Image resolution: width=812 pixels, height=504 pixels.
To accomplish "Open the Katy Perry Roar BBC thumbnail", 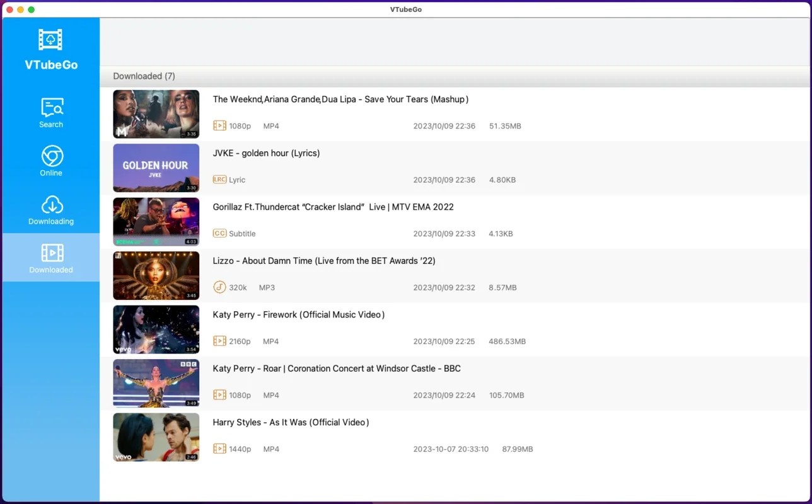I will pos(156,384).
